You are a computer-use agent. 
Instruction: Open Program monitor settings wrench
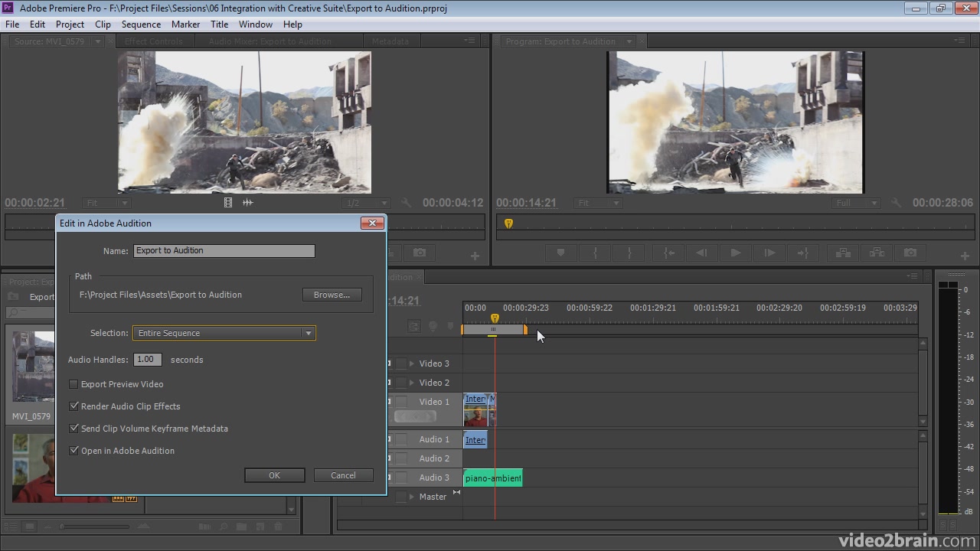point(897,203)
